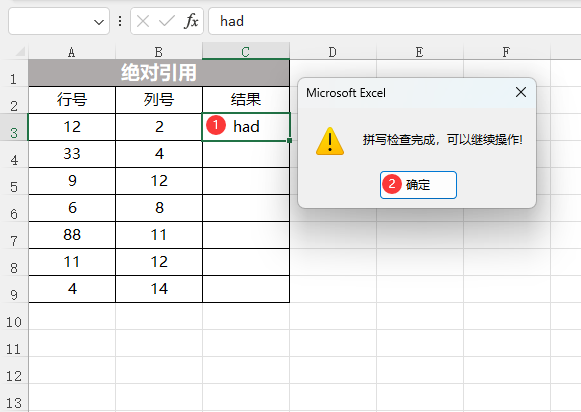Select cell B6 with value 8
This screenshot has width=581, height=412.
click(159, 208)
